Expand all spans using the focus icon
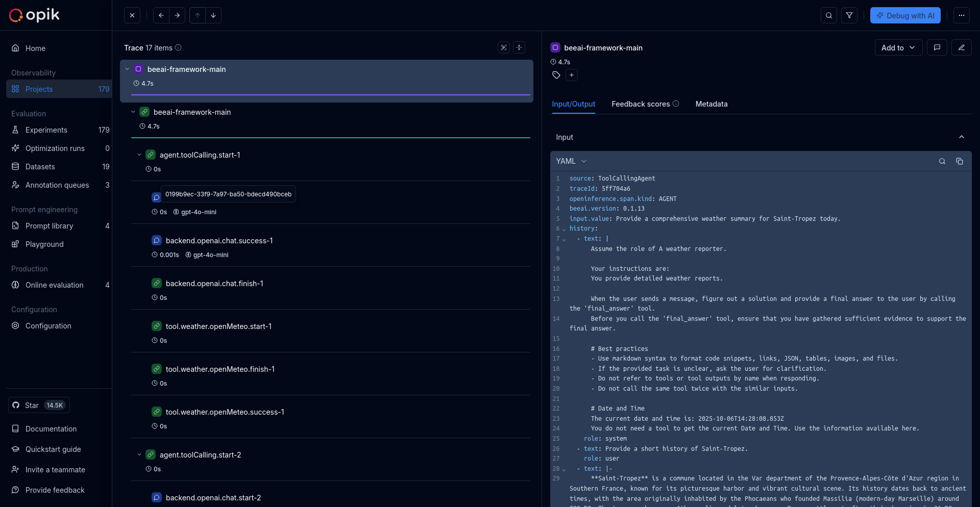The image size is (980, 507). (504, 47)
